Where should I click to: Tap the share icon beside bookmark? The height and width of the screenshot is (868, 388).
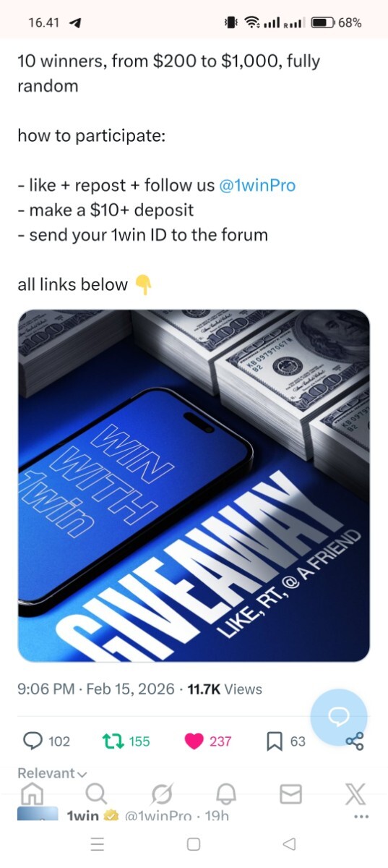355,741
